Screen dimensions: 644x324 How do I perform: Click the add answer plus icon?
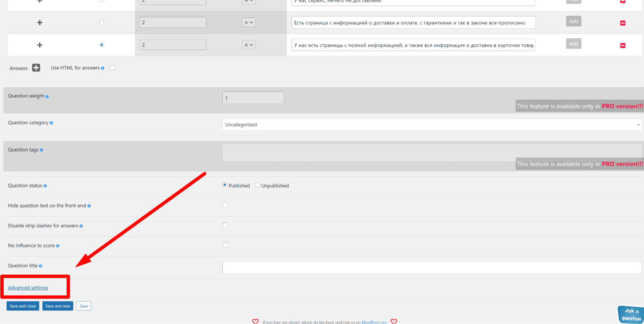point(36,68)
